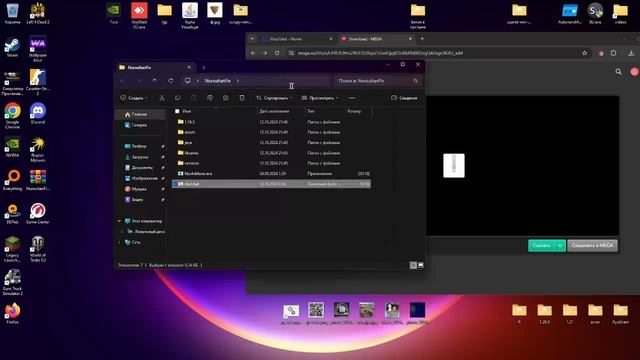Select the versions folder row
The width and height of the screenshot is (640, 360).
[x=271, y=163]
